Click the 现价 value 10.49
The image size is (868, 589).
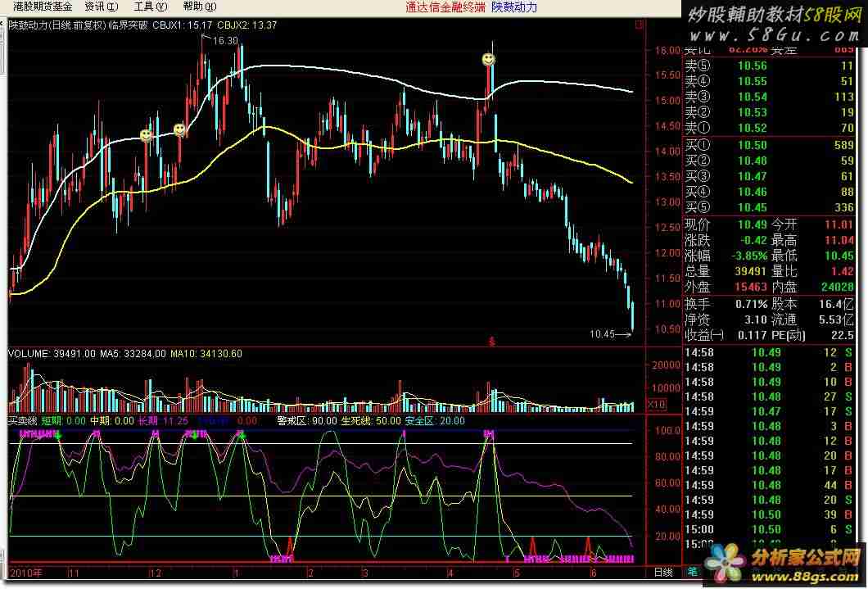click(752, 224)
